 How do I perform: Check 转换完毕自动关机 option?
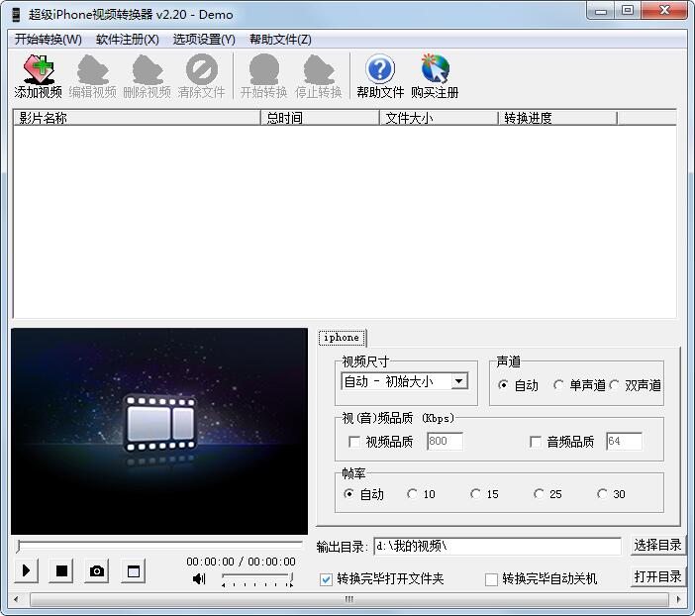[491, 579]
